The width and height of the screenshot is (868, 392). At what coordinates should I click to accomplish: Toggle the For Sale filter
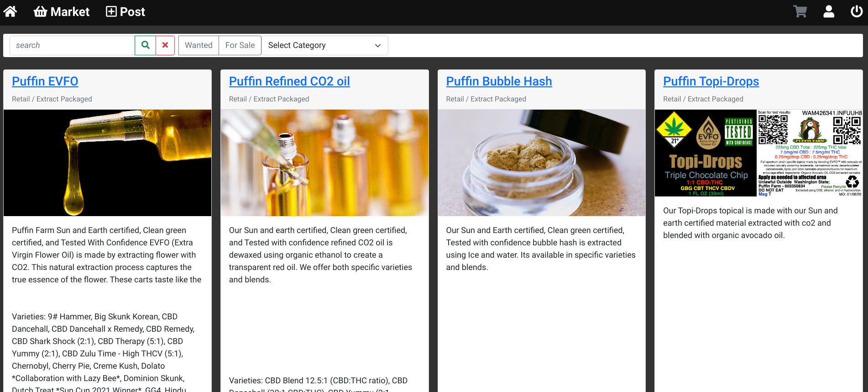(x=240, y=45)
